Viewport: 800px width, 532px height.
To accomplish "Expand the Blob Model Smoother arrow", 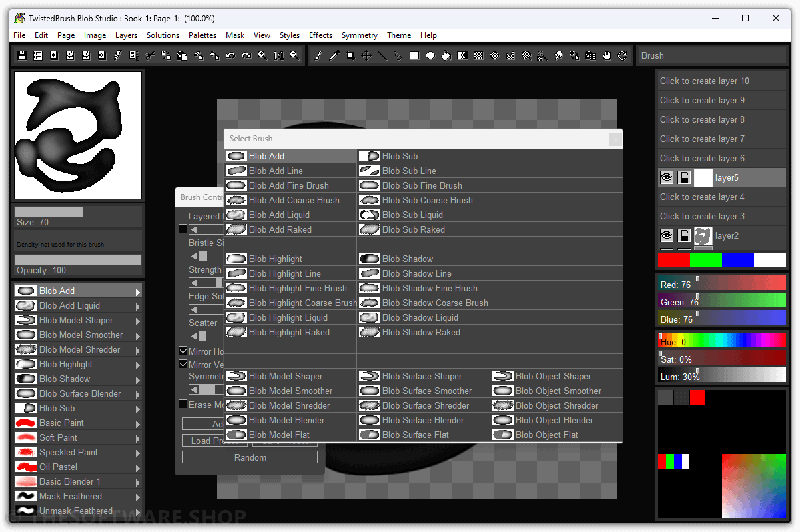I will coord(137,336).
